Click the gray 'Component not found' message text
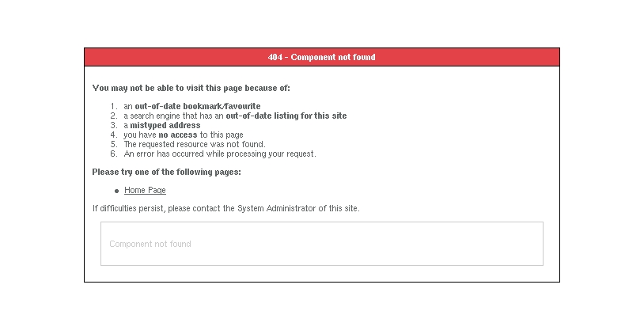Screen dimensions: 644x330 click(x=150, y=244)
